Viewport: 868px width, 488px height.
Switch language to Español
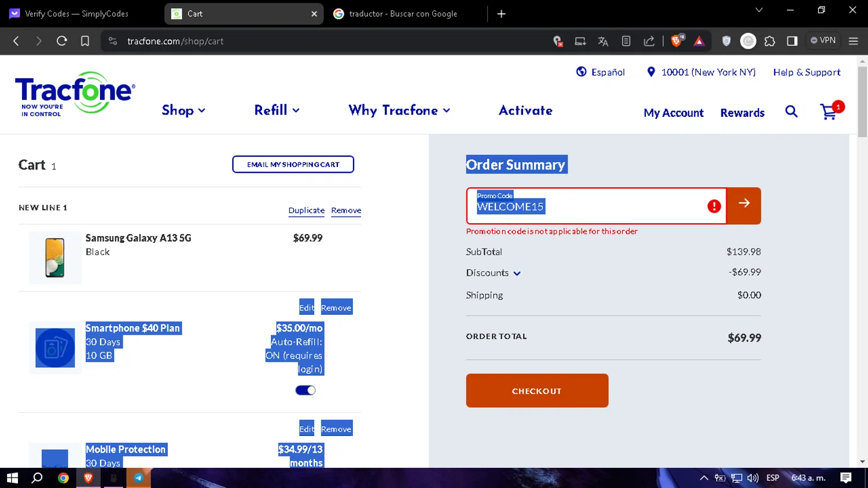[x=601, y=72]
